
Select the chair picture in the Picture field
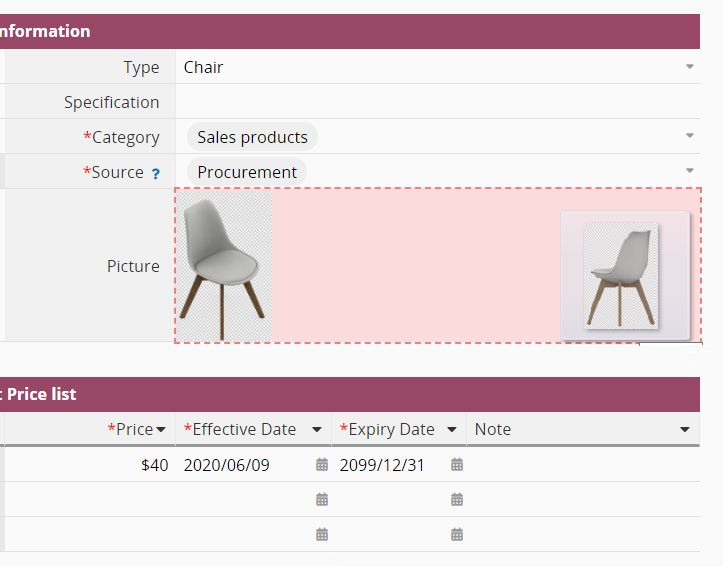[223, 266]
